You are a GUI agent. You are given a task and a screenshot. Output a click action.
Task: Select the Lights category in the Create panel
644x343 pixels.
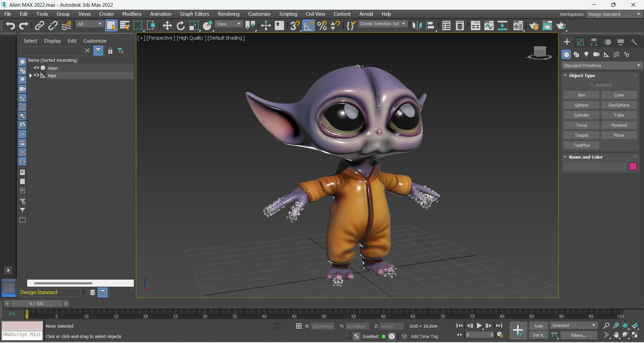click(x=586, y=54)
